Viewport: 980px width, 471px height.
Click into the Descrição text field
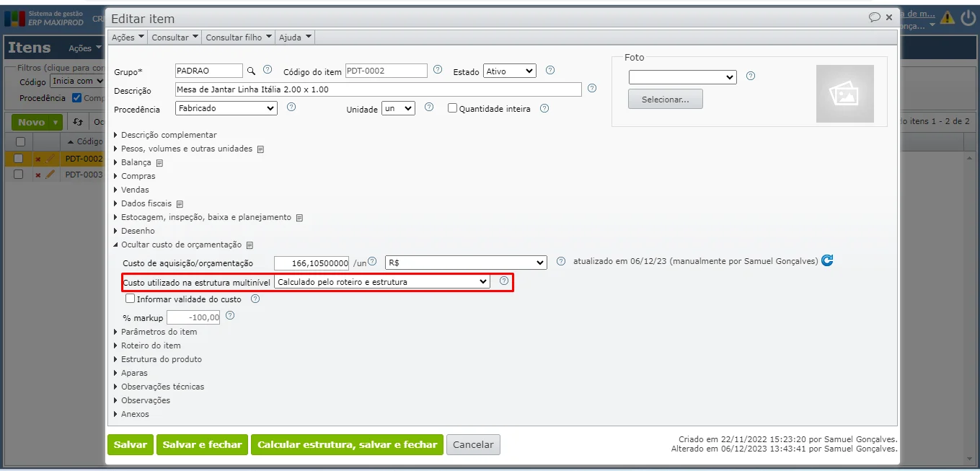(379, 89)
